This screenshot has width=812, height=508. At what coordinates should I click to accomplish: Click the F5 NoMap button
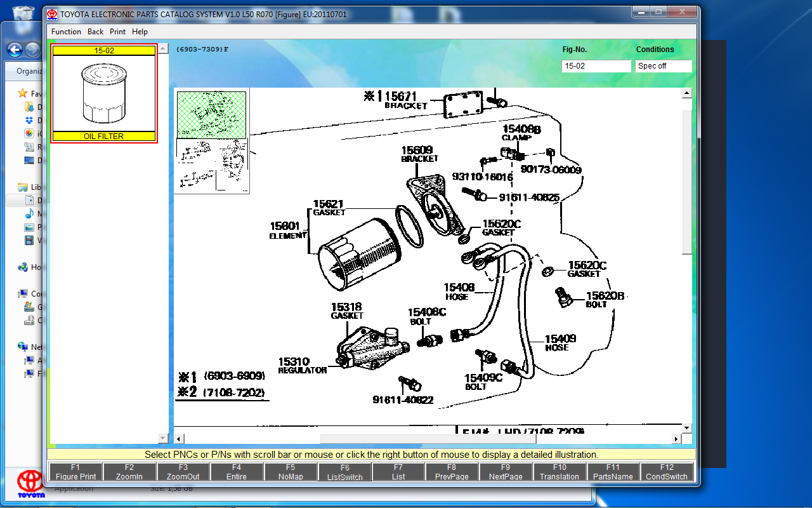coord(291,472)
